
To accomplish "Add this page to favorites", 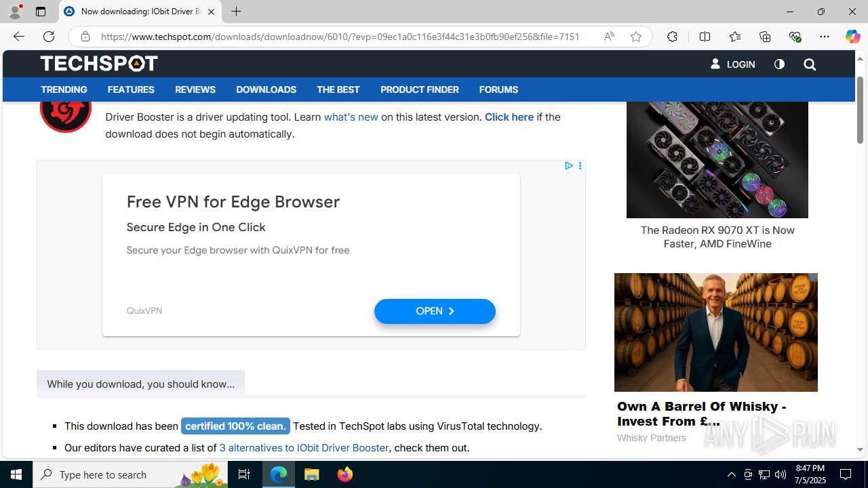I will (x=635, y=37).
